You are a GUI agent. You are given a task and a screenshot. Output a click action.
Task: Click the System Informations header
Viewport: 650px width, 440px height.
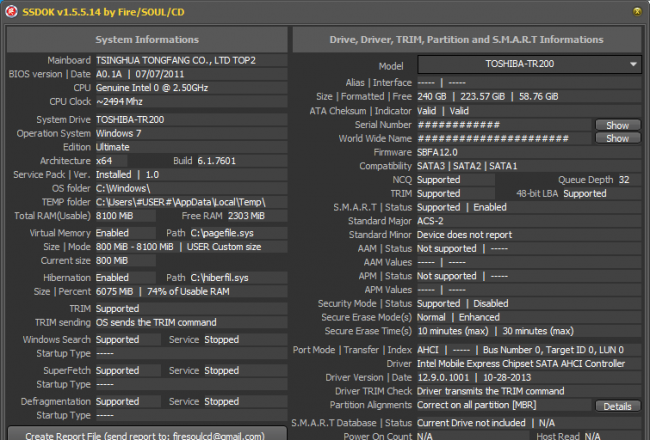[147, 39]
